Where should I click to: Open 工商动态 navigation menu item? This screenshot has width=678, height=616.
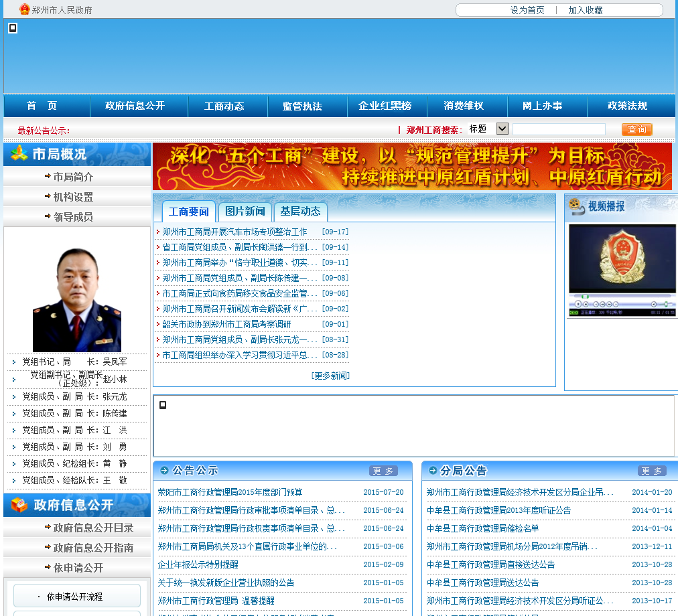point(224,106)
